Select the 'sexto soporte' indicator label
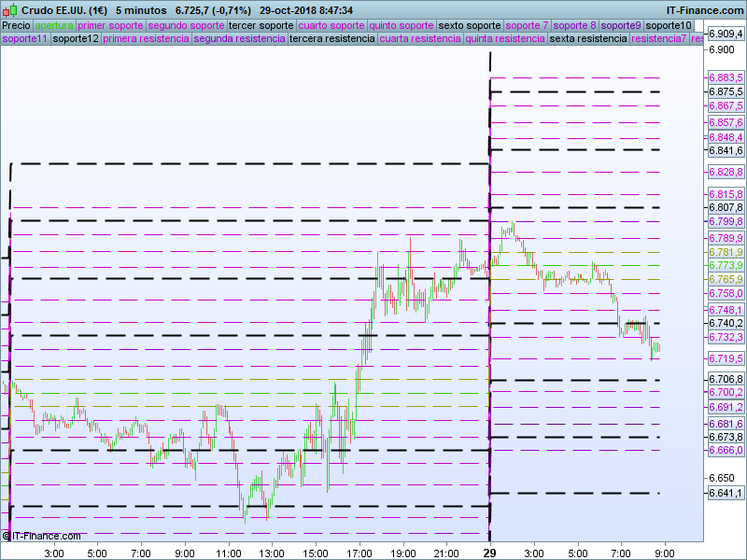Screen dimensions: 747x560 coord(469,25)
